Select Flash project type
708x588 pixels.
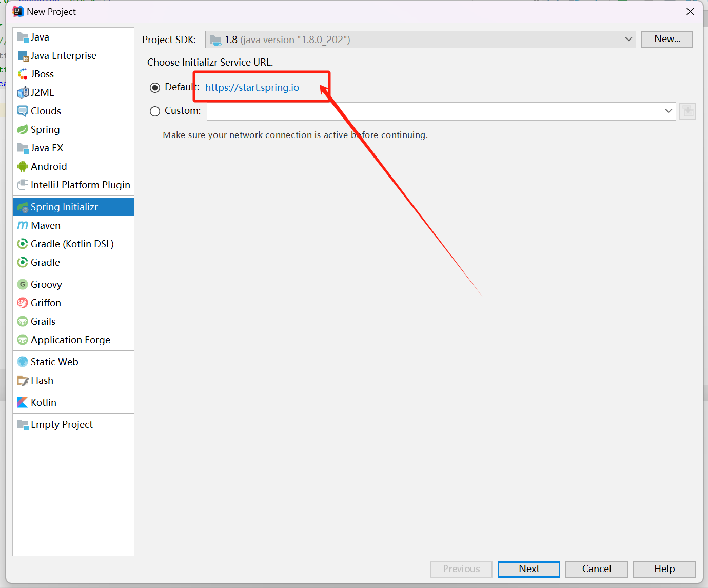pyautogui.click(x=73, y=380)
